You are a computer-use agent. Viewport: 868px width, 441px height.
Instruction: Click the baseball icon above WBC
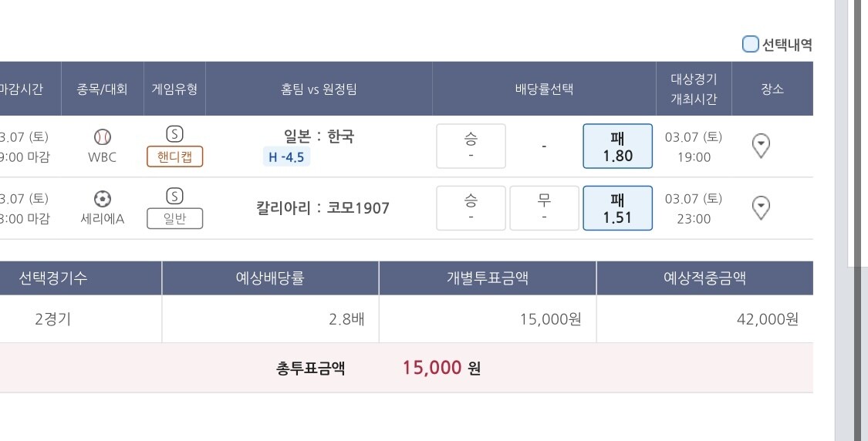(103, 137)
